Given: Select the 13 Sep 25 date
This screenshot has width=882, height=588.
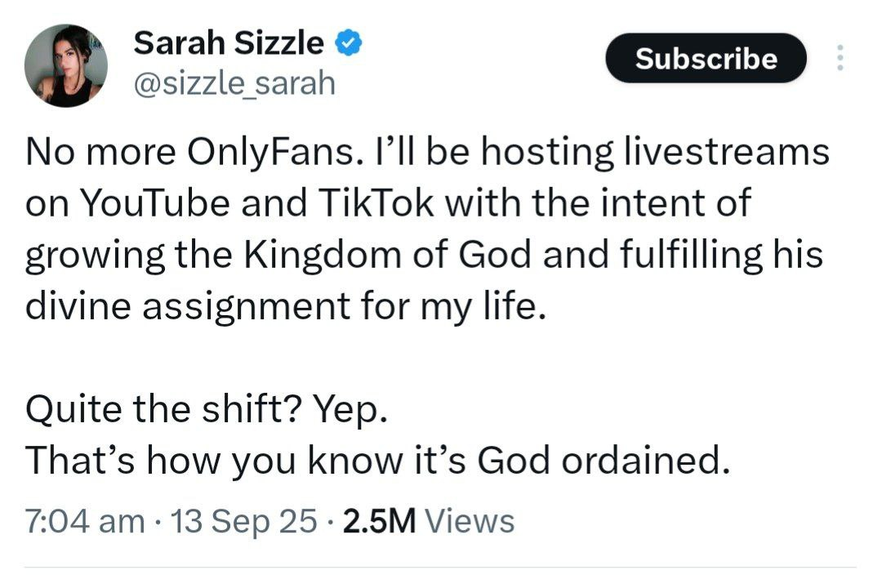Looking at the screenshot, I should (240, 520).
